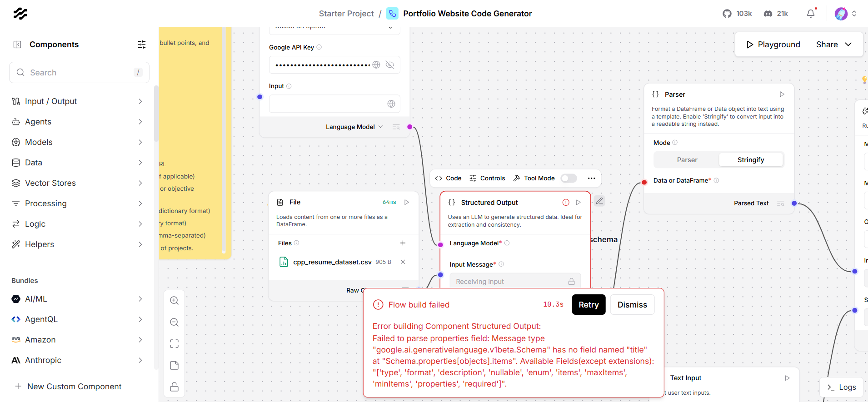The height and width of the screenshot is (402, 868).
Task: Click globe icon in Google API Key field
Action: click(x=376, y=65)
